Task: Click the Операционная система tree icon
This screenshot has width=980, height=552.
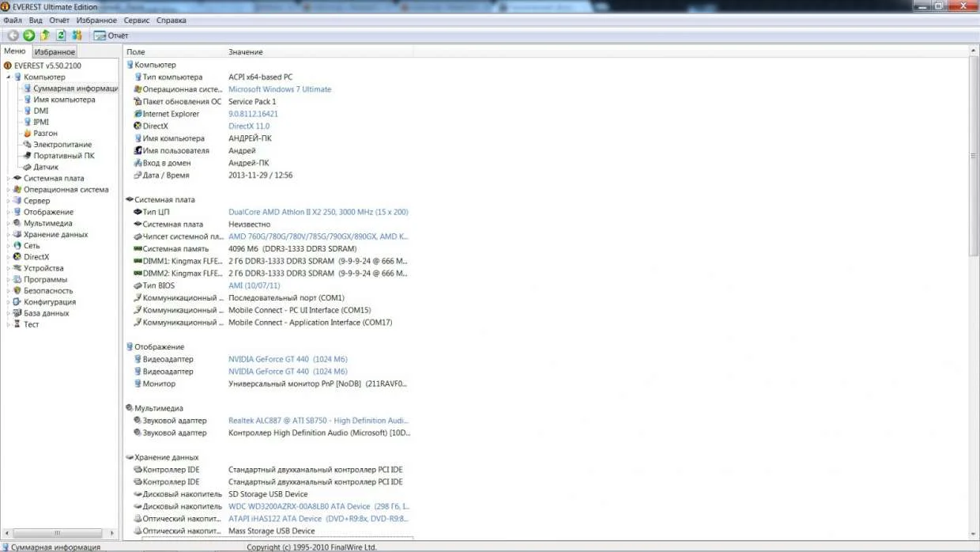Action: pyautogui.click(x=17, y=190)
